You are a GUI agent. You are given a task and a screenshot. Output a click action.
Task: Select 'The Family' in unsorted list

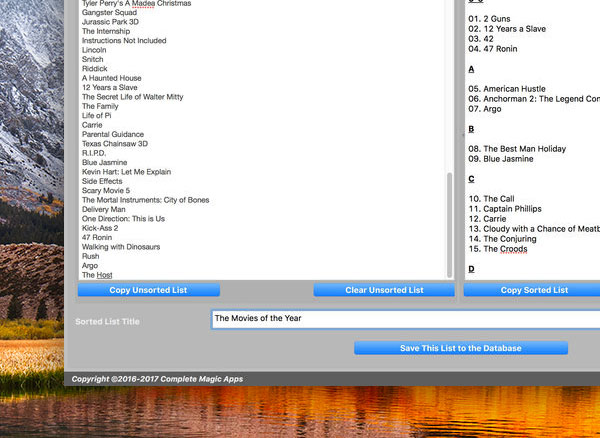pyautogui.click(x=100, y=106)
